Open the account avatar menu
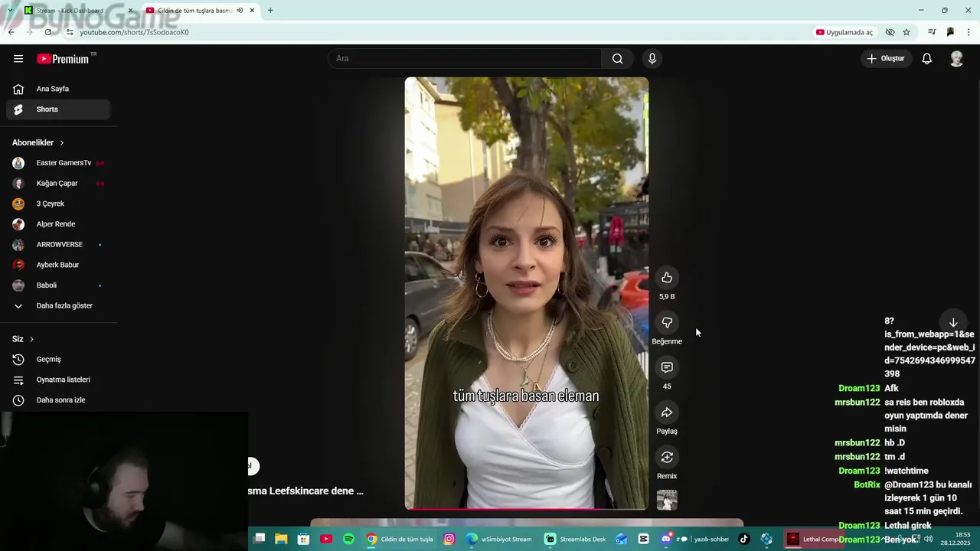 pos(956,59)
